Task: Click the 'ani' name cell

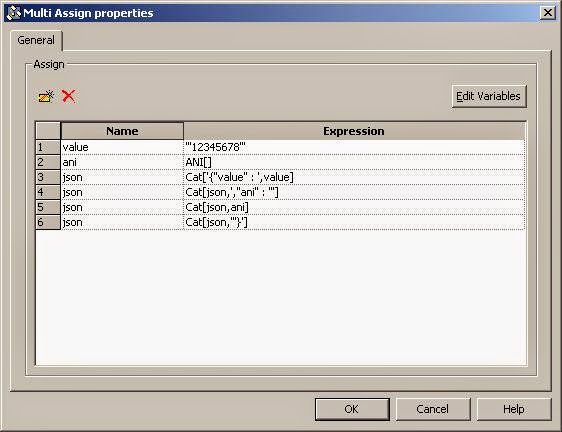Action: coord(122,162)
